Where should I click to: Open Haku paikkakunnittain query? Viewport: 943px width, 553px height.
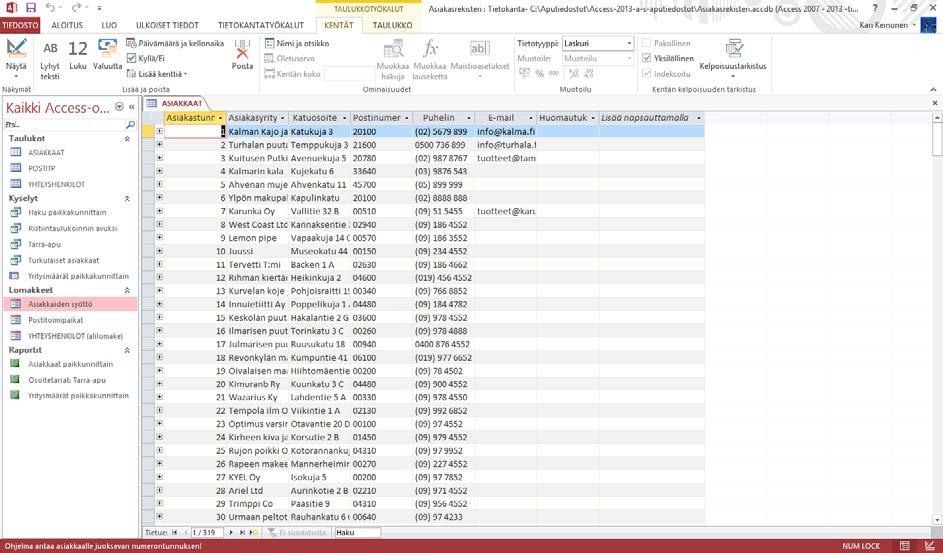pyautogui.click(x=67, y=213)
